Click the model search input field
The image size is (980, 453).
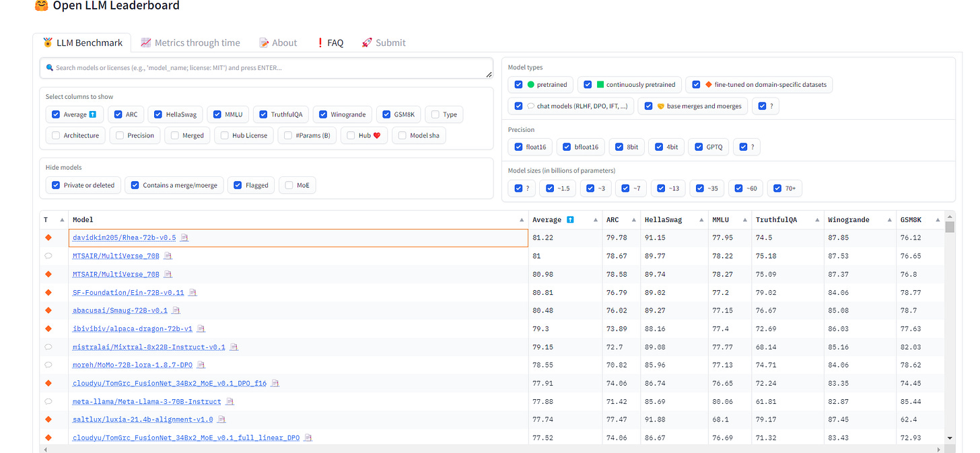point(267,67)
